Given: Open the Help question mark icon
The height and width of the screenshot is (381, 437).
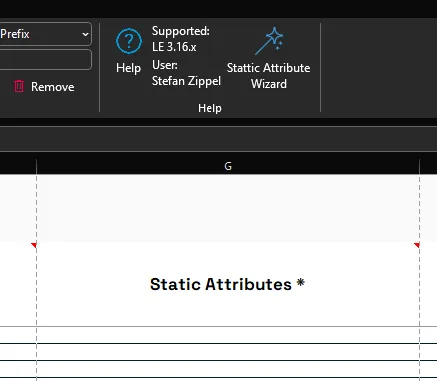Looking at the screenshot, I should 129,41.
